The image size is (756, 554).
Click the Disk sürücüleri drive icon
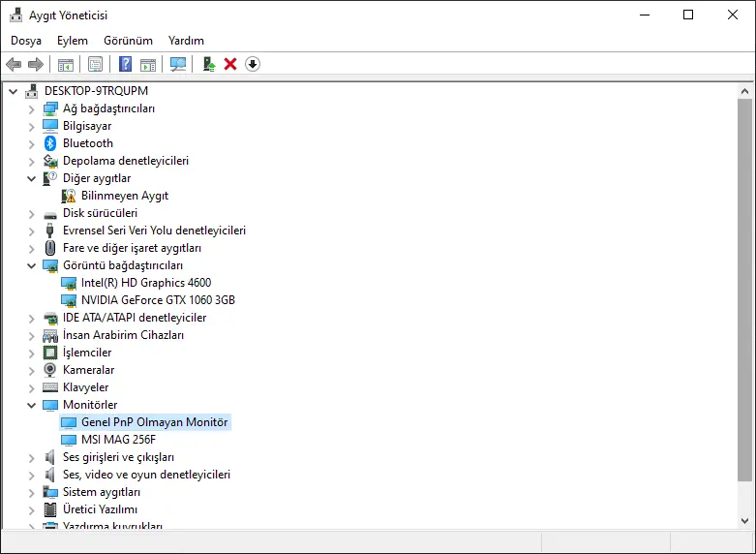(50, 215)
